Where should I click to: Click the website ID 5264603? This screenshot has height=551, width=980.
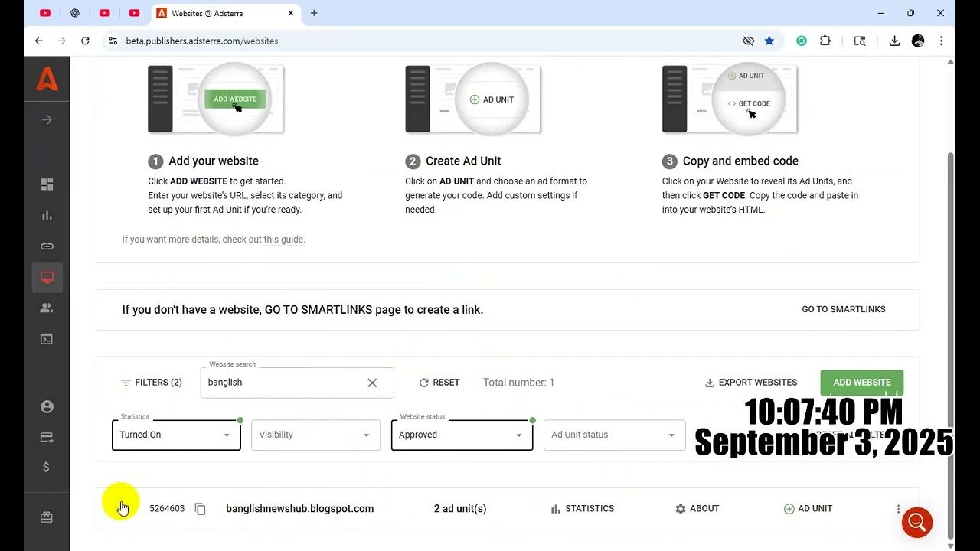click(167, 509)
